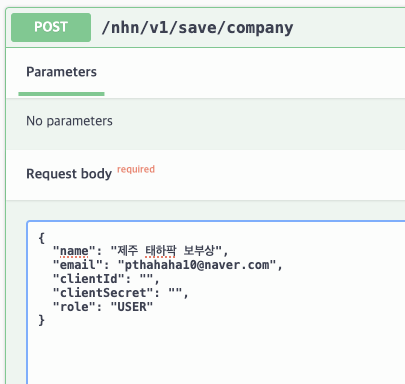Open the Parameters tab
Viewport: 405px width, 384px height.
point(61,72)
